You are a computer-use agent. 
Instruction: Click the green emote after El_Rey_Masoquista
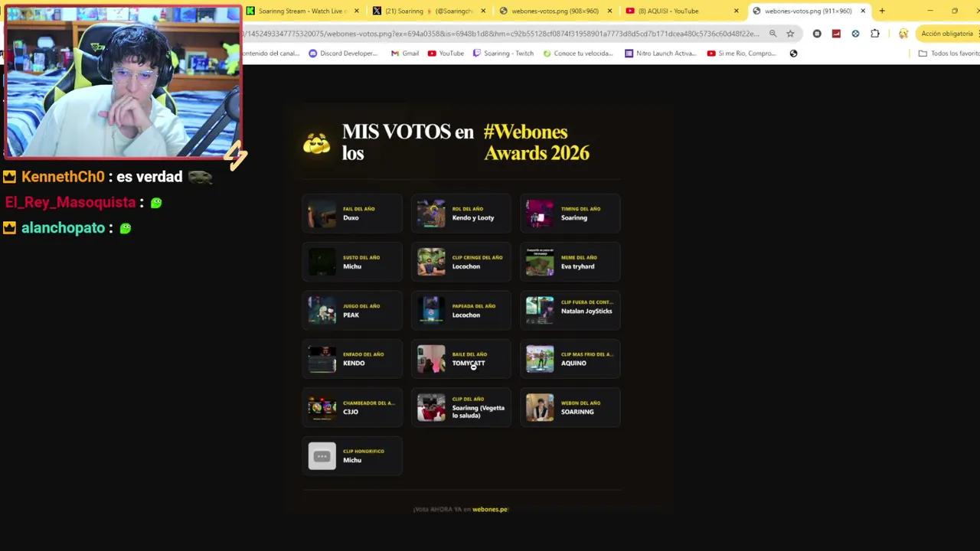(156, 203)
